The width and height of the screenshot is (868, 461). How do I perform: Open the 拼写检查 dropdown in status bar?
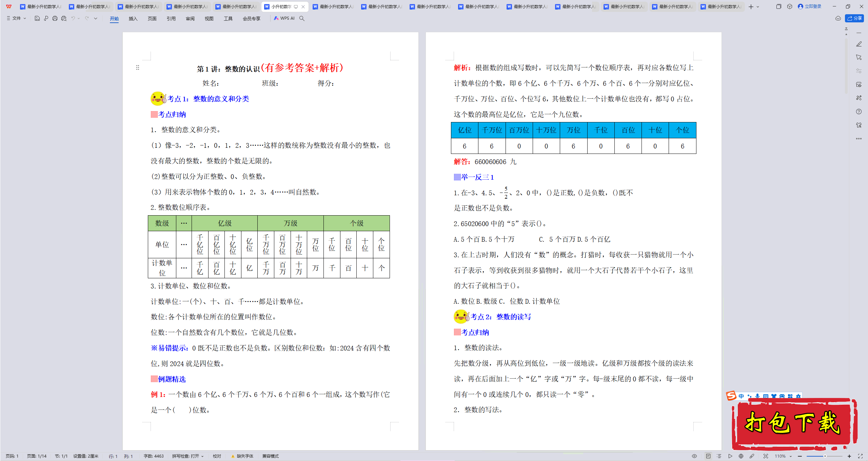click(x=188, y=456)
